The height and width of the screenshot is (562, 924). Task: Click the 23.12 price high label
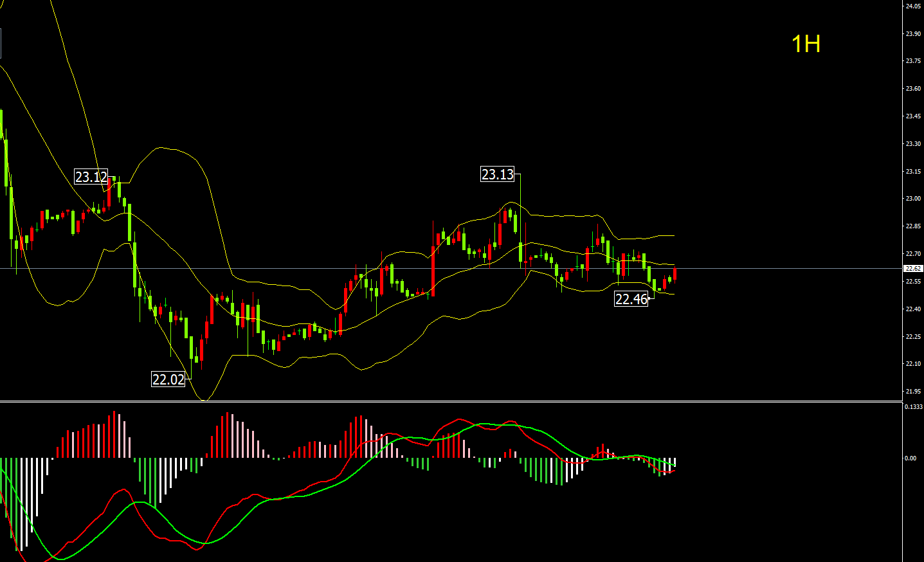click(x=91, y=177)
